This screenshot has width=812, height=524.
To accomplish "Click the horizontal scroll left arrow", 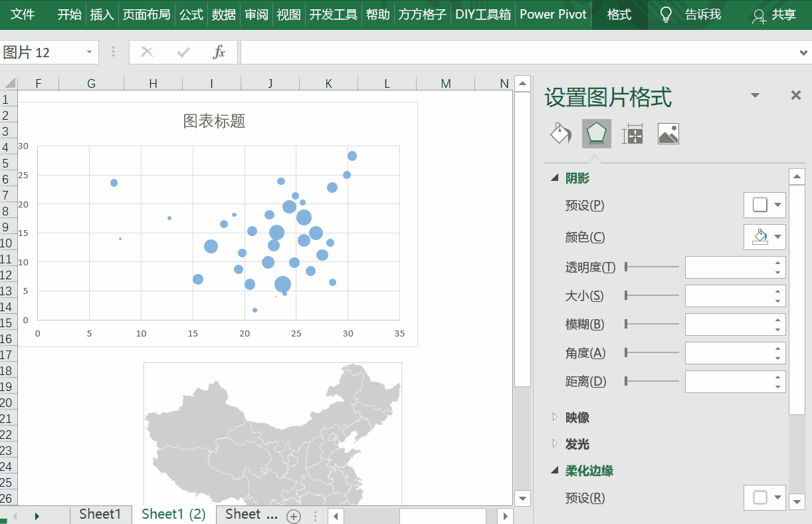I will click(x=337, y=516).
